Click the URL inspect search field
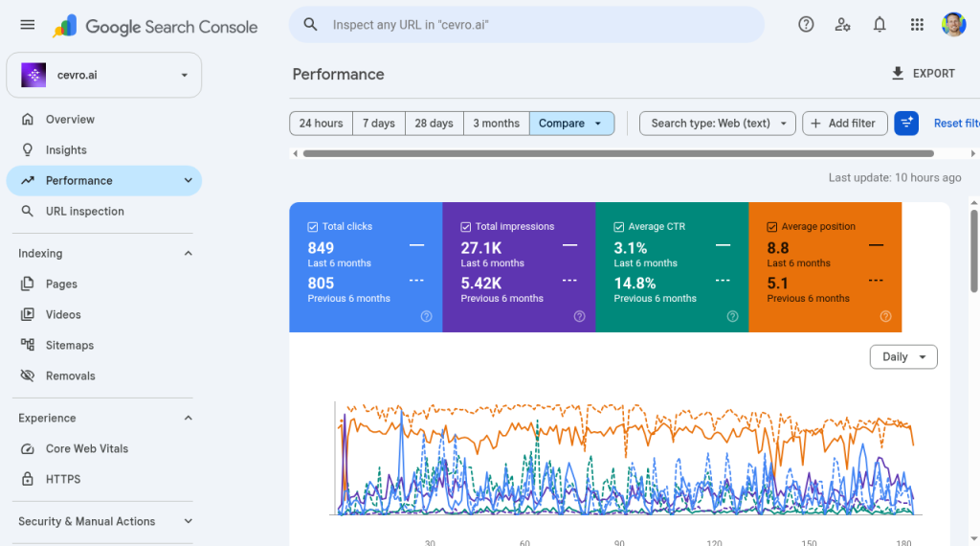The image size is (980, 546). coord(526,25)
